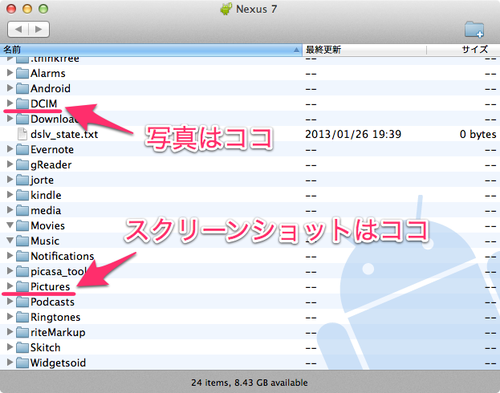Click the jorte folder name
Viewport: 500px width, 393px height.
[x=42, y=180]
